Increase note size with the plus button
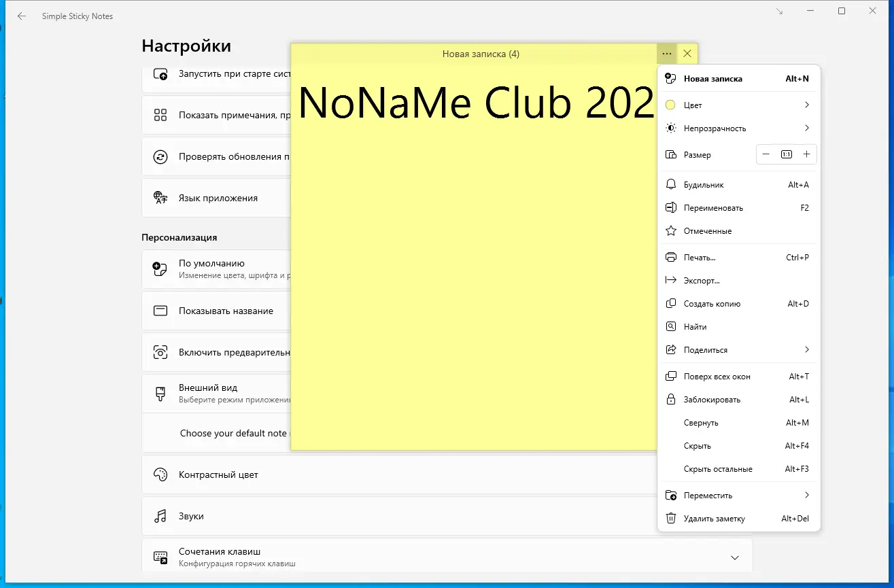 pyautogui.click(x=806, y=154)
